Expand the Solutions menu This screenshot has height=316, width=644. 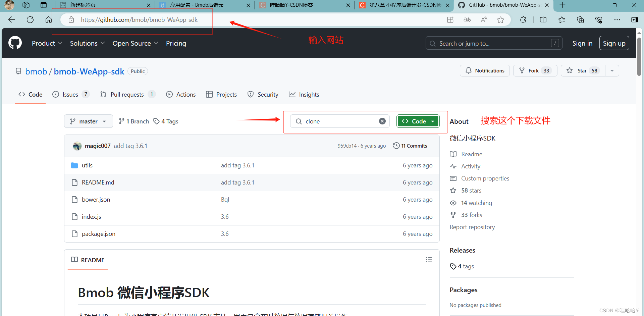[x=87, y=43]
